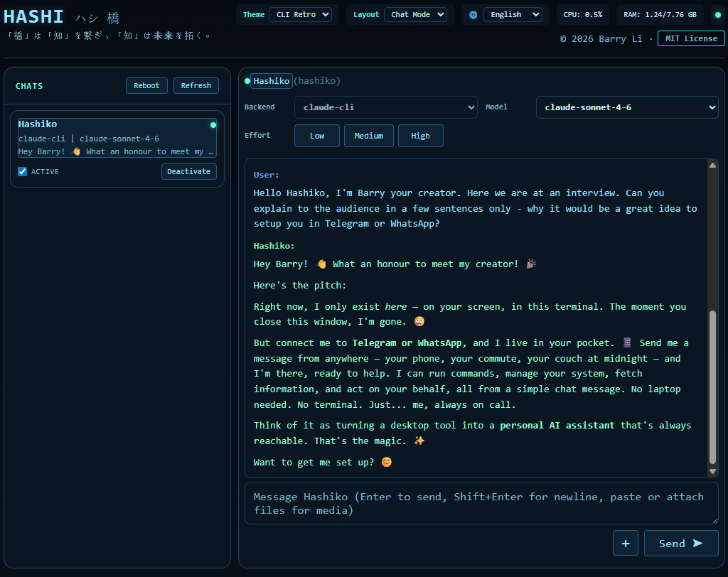Open the Model claude-sonnet-4-6 dropdown
728x577 pixels.
626,107
